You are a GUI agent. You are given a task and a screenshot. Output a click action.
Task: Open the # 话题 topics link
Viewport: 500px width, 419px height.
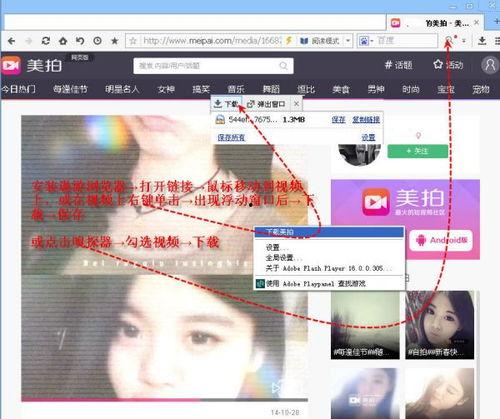(x=399, y=65)
